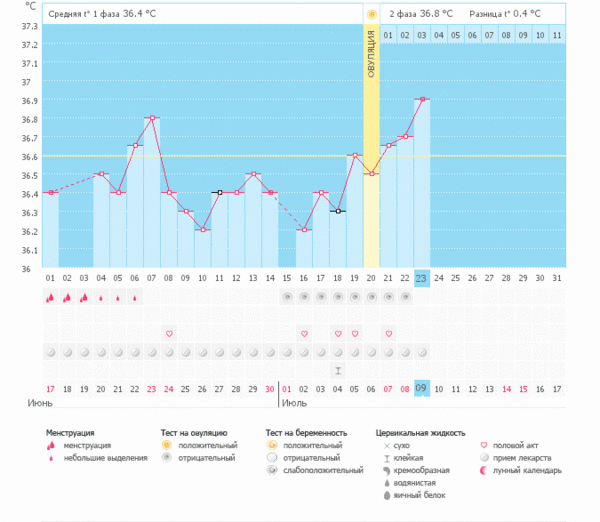Screen dimensions: 600x522
Task: Click the yellow ОВУЛЯЦИЯ column marker
Action: click(x=371, y=60)
